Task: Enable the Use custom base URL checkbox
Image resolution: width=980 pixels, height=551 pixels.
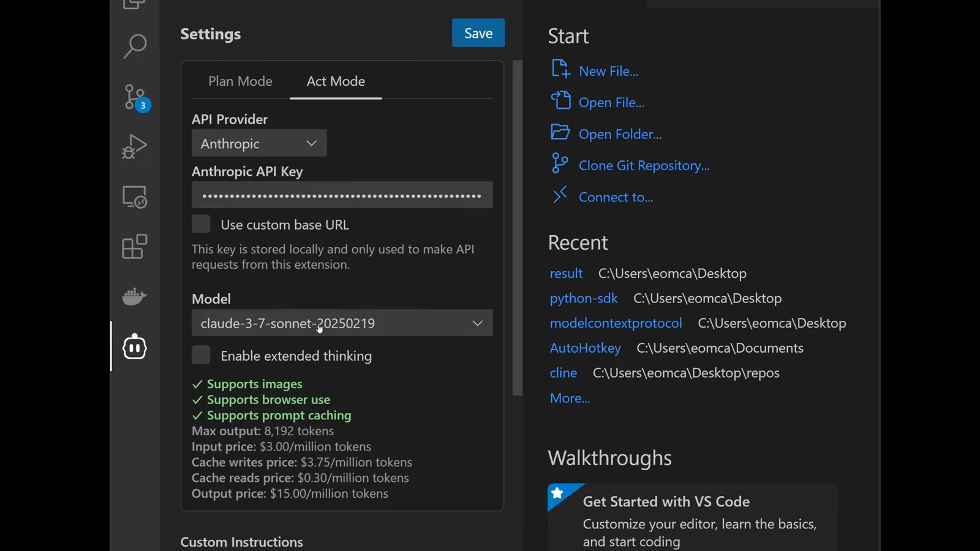Action: [201, 224]
